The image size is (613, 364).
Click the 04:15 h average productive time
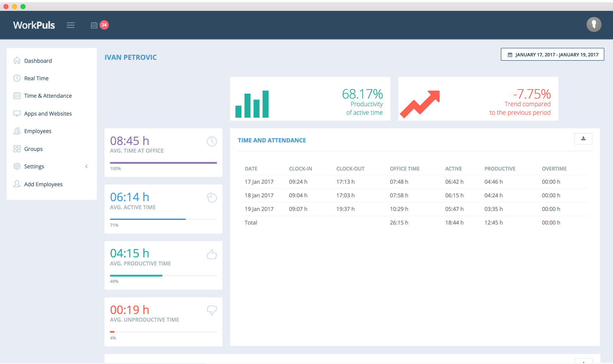coord(129,254)
